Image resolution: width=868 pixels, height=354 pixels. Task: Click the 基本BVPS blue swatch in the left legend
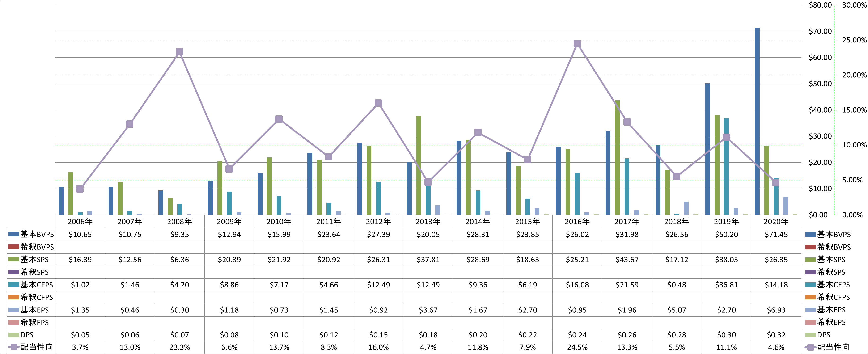click(13, 234)
